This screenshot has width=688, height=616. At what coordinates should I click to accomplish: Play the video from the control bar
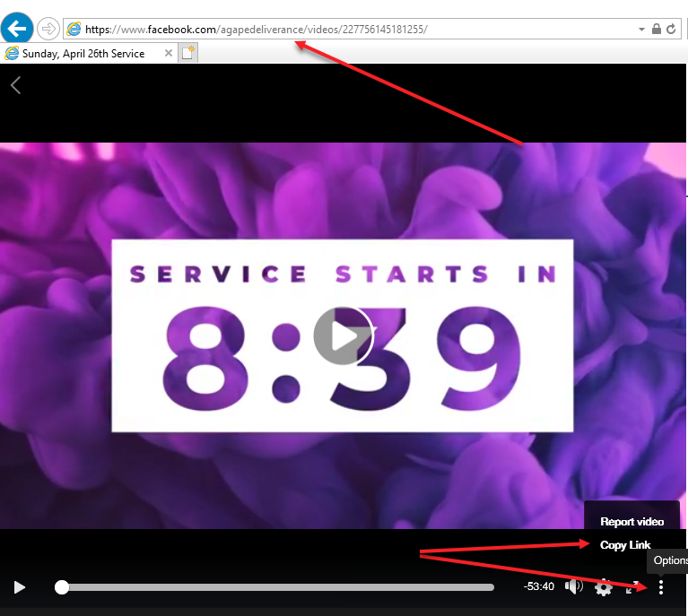20,587
